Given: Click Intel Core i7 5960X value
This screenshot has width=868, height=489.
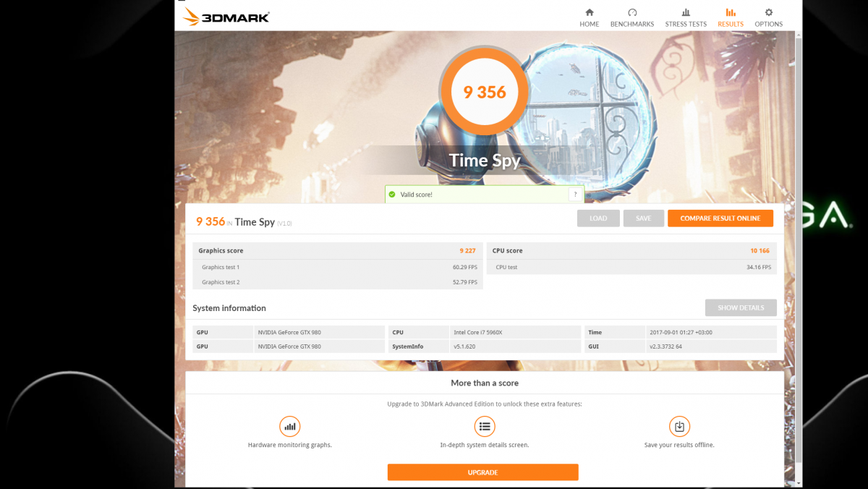Looking at the screenshot, I should tap(479, 333).
